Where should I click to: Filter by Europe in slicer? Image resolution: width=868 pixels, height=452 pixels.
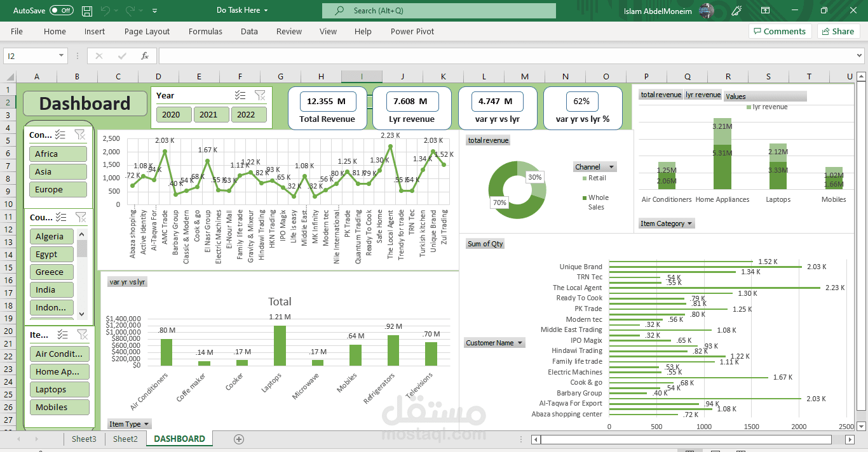pyautogui.click(x=58, y=189)
